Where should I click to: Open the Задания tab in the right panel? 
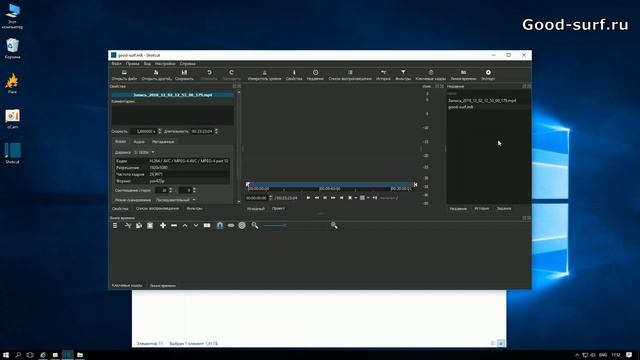pos(504,209)
